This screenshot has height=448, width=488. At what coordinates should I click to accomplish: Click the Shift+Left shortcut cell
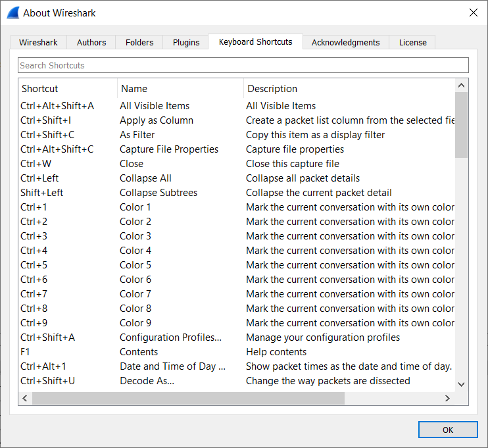41,193
